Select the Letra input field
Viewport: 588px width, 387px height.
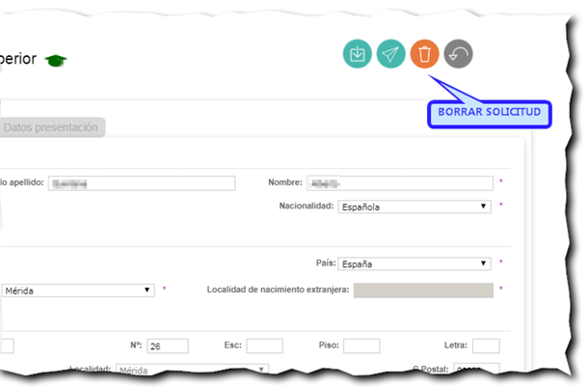[x=485, y=346]
